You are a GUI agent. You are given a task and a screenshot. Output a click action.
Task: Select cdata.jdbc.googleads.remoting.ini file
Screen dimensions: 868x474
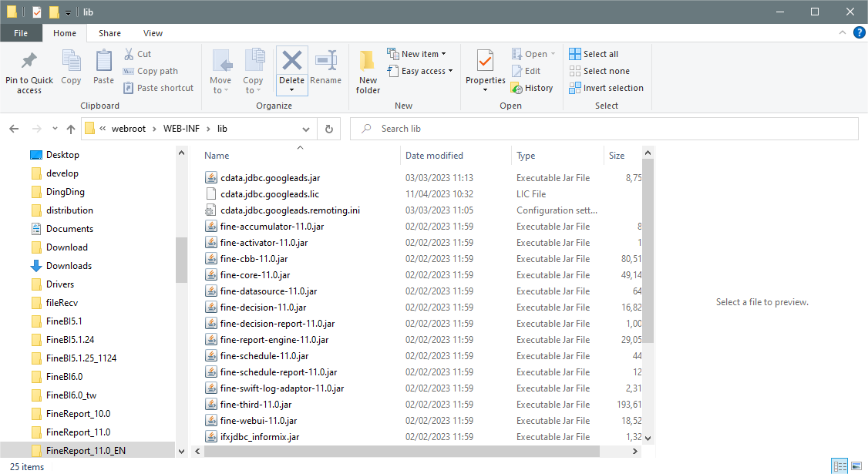[290, 210]
